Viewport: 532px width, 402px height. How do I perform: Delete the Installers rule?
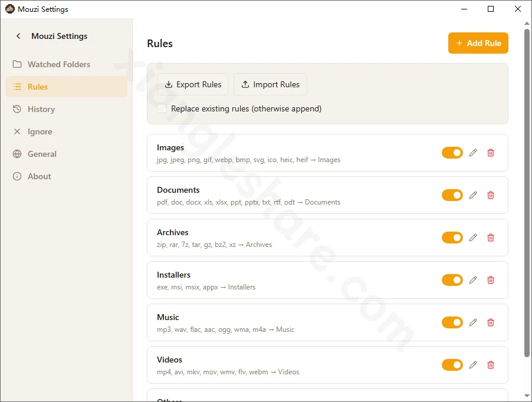click(x=491, y=280)
